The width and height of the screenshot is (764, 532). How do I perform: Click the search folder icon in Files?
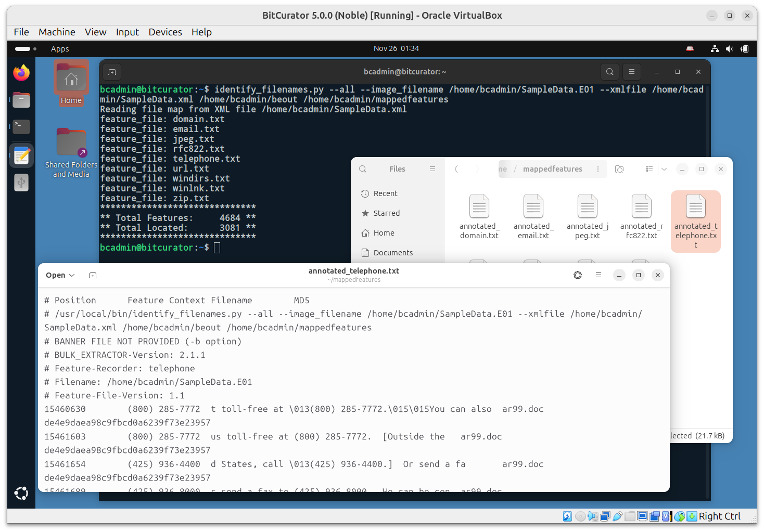tap(619, 169)
